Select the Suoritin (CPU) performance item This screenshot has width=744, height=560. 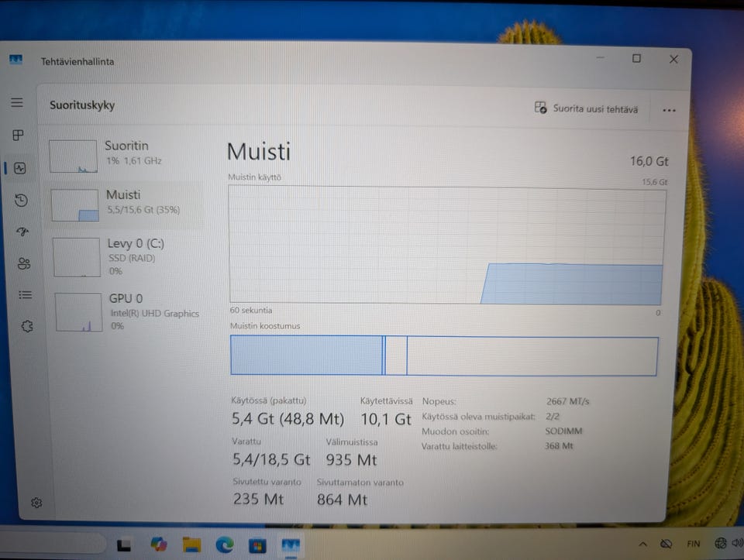pos(124,156)
